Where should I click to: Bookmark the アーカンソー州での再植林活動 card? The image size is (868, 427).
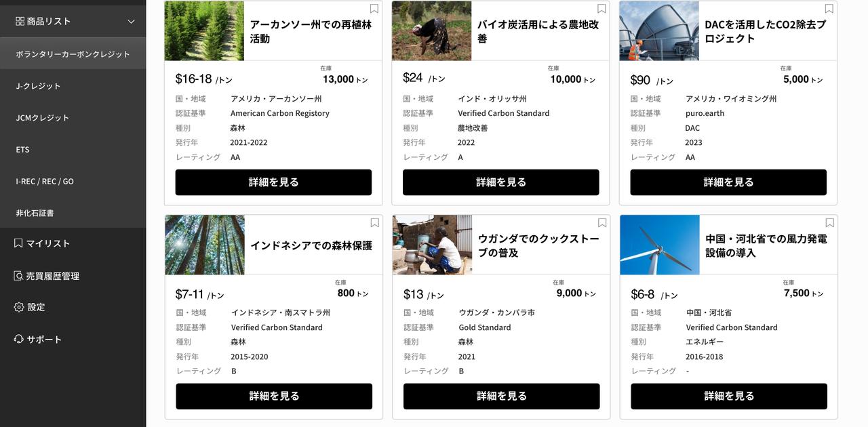(x=374, y=9)
